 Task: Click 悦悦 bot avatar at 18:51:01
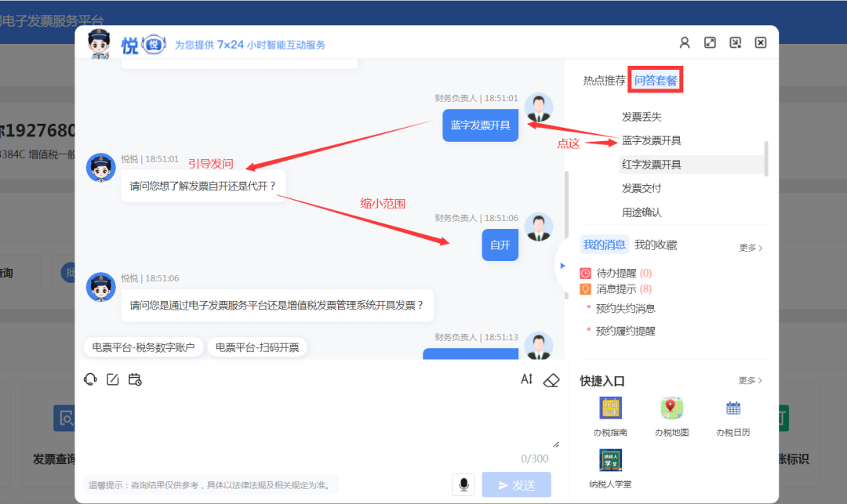pyautogui.click(x=101, y=167)
